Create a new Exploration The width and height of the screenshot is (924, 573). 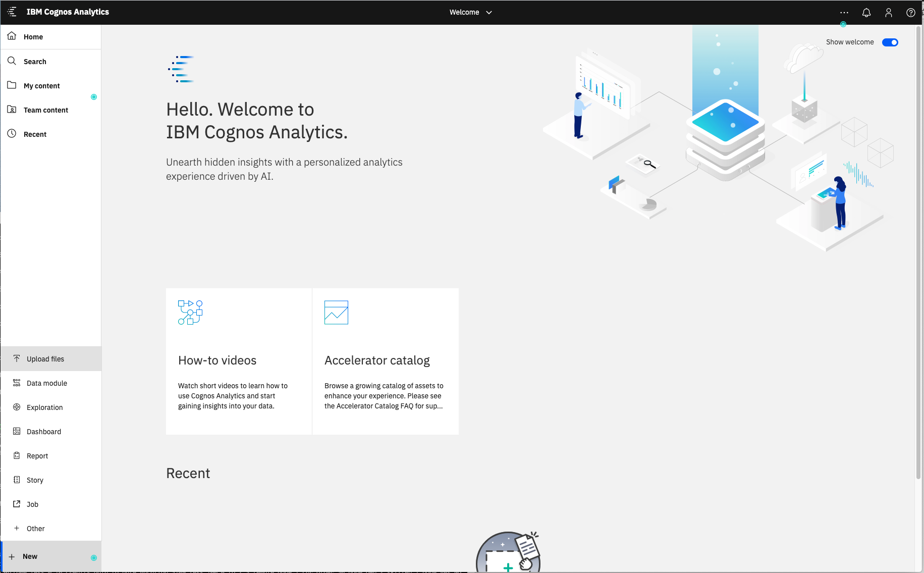pyautogui.click(x=51, y=407)
